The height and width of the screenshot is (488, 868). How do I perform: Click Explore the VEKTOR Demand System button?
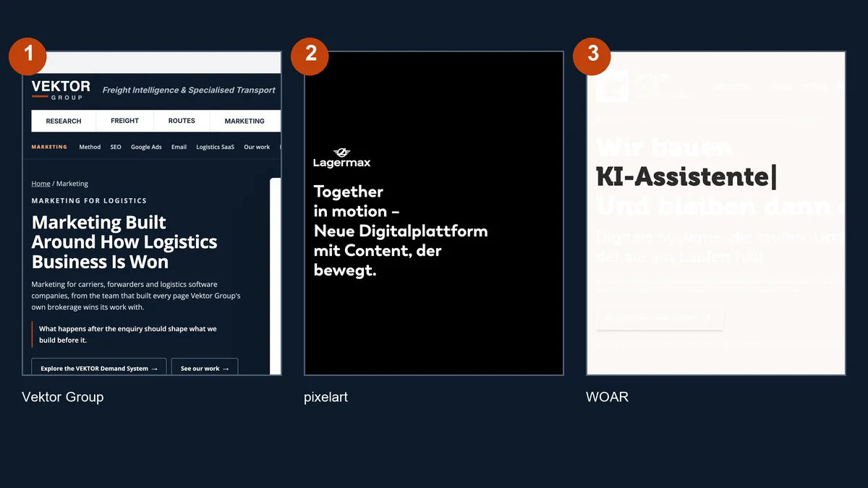(x=99, y=368)
